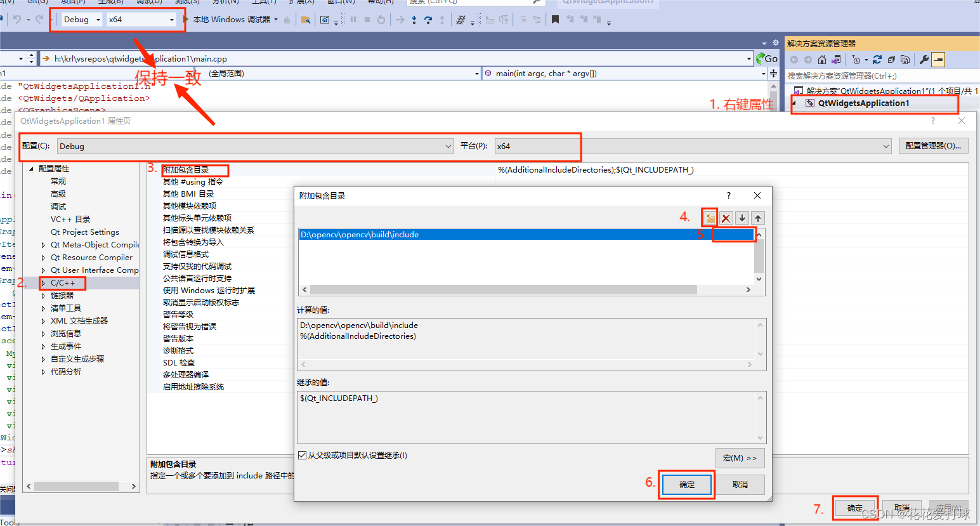Click 取消 in 附加包含目录 dialog
This screenshot has width=980, height=526.
click(740, 485)
